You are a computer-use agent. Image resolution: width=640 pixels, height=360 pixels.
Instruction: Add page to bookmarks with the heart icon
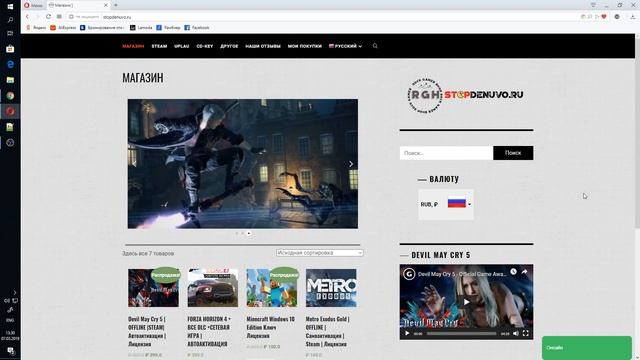point(604,17)
